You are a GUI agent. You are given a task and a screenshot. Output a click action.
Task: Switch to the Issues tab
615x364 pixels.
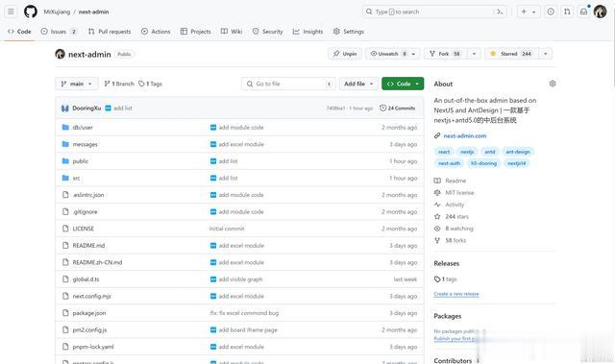59,32
